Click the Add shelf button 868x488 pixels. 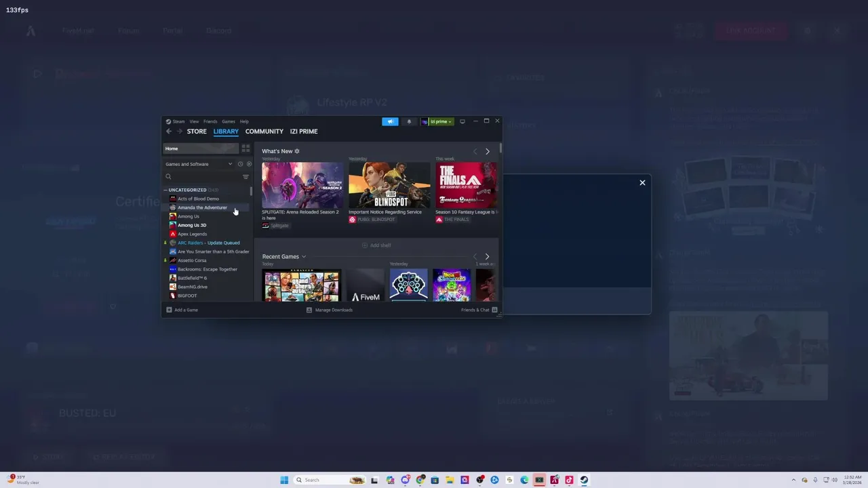(x=376, y=245)
